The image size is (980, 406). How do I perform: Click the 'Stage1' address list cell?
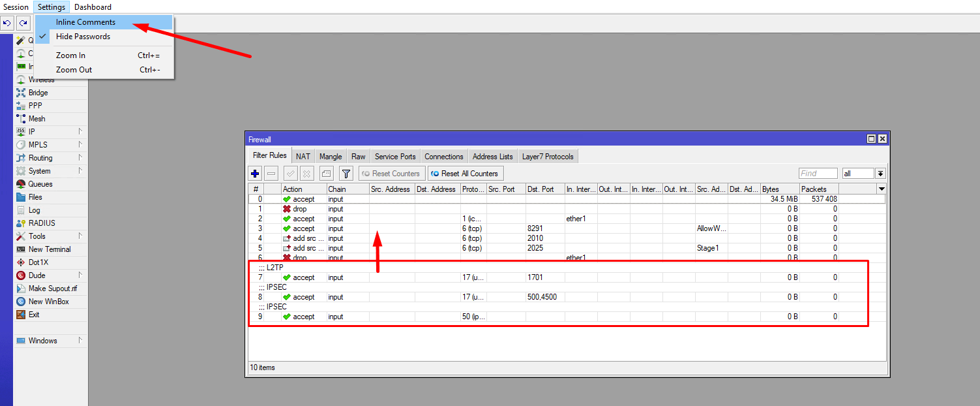[x=711, y=248]
